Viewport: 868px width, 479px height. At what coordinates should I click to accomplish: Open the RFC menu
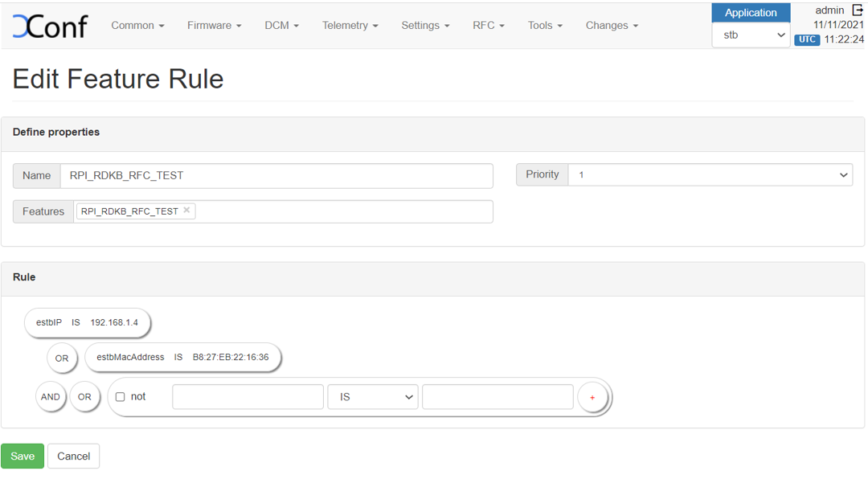(488, 26)
